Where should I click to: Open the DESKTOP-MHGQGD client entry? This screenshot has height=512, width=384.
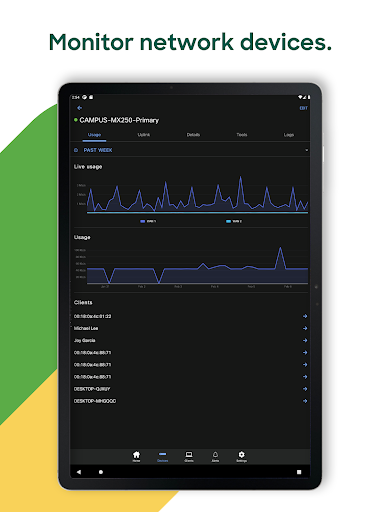[x=191, y=401]
